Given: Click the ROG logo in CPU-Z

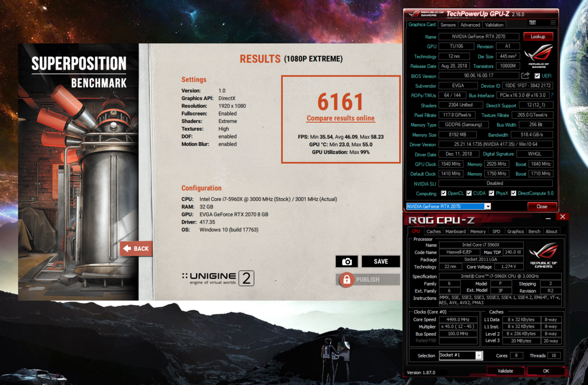Looking at the screenshot, I should 544,255.
